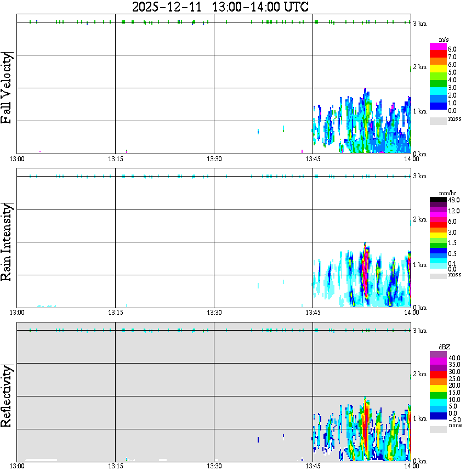466x476 pixels.
Task: Click 'none' label in the dBZ legend
Action: tap(455, 426)
